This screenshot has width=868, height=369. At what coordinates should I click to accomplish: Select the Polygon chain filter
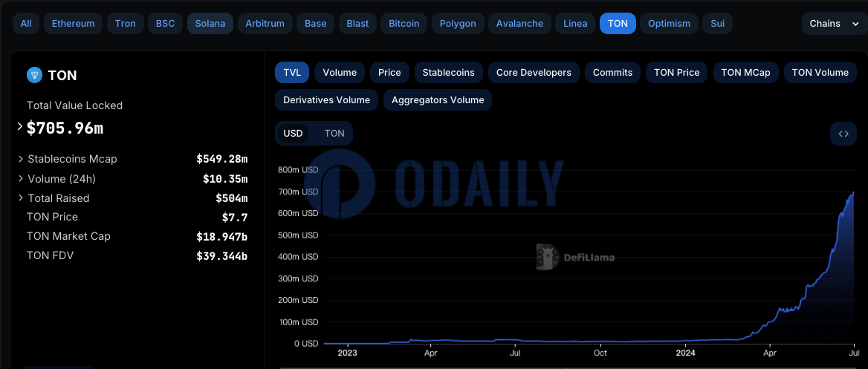[458, 23]
